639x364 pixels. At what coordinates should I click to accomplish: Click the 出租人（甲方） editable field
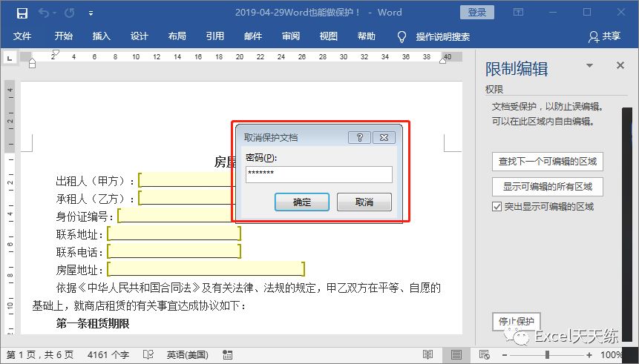click(x=186, y=180)
